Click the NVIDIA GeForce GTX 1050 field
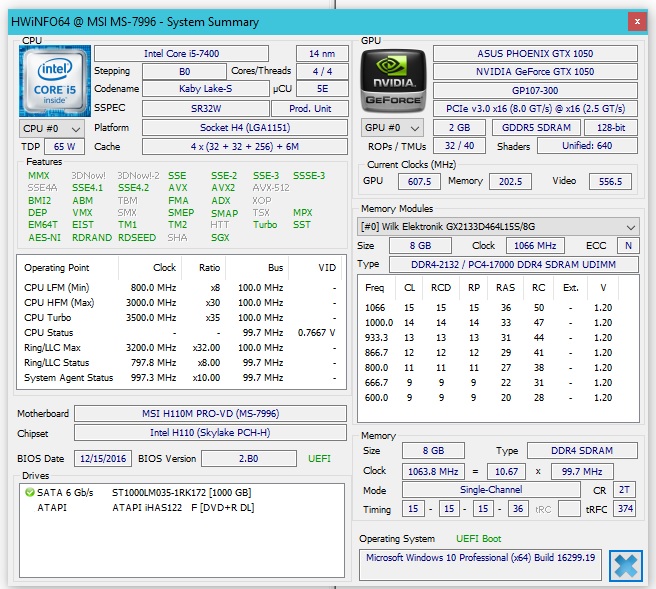 coord(535,72)
